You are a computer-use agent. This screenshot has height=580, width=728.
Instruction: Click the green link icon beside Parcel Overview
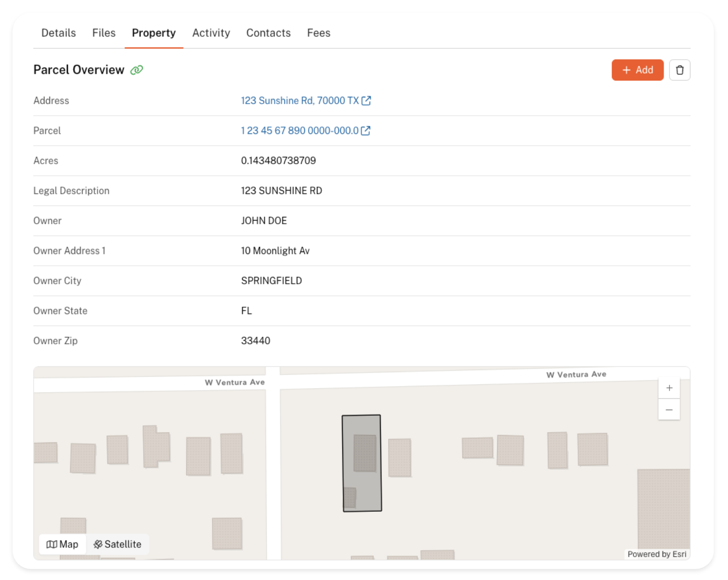(x=136, y=70)
